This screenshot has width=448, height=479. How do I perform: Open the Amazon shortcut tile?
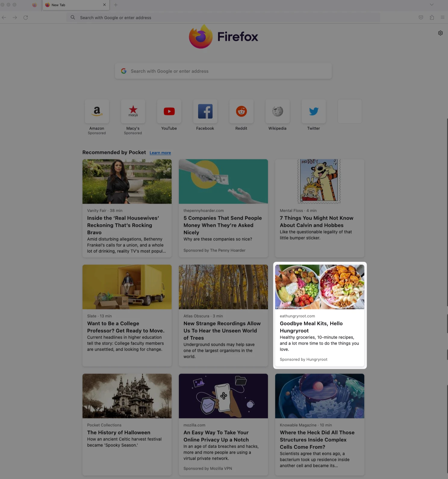(97, 111)
